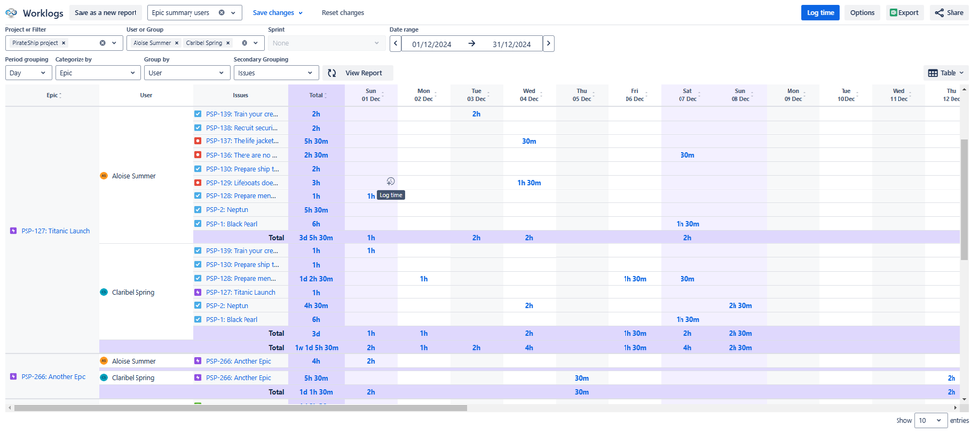This screenshot has height=432, width=980.
Task: Open PSP-266: Another Epic link in Epic column
Action: 53,377
